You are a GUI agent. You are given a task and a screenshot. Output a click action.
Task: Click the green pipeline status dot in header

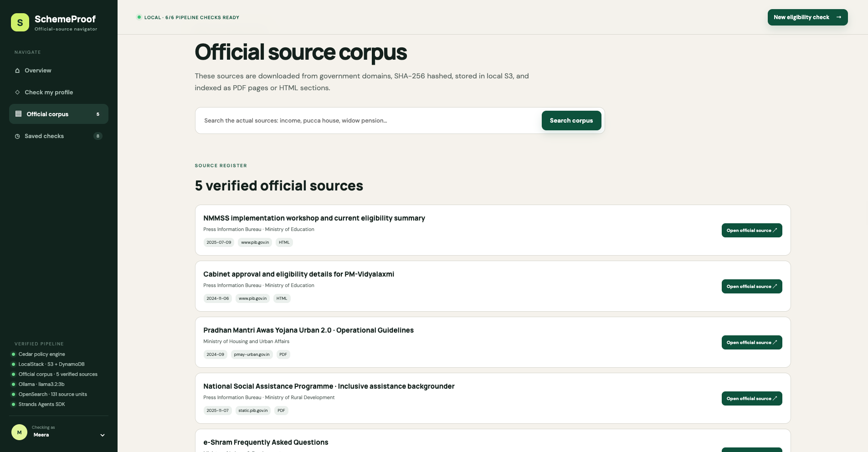coord(139,17)
